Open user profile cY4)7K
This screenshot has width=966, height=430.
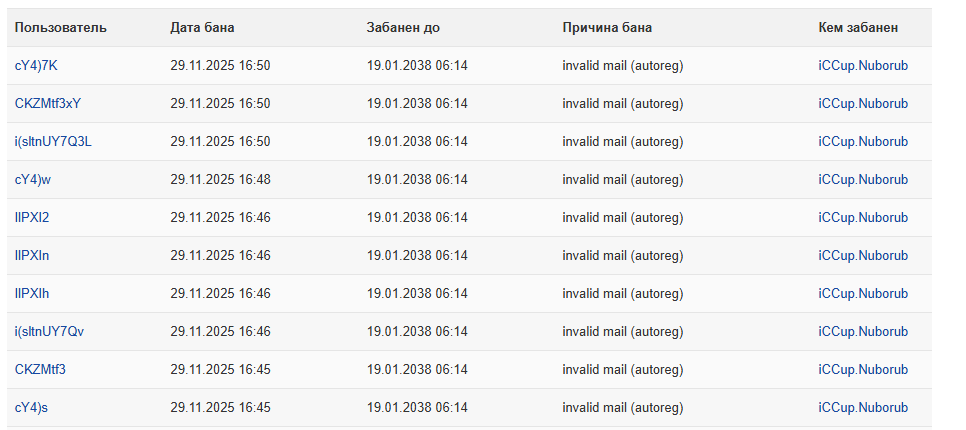pyautogui.click(x=36, y=66)
